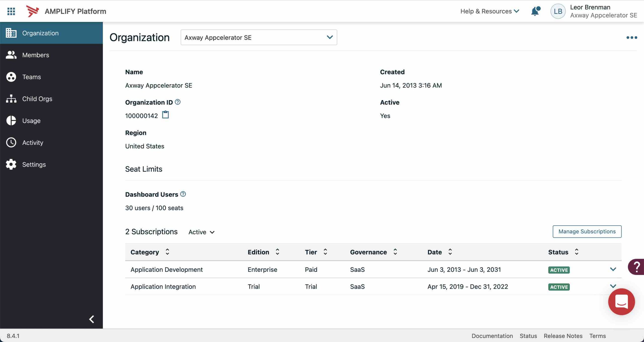The width and height of the screenshot is (644, 342).
Task: Open the notifications bell
Action: click(536, 11)
